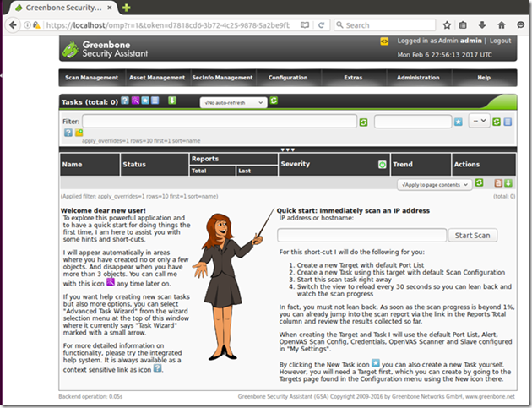Save new filter with star icon
The height and width of the screenshot is (408, 532).
click(x=459, y=122)
